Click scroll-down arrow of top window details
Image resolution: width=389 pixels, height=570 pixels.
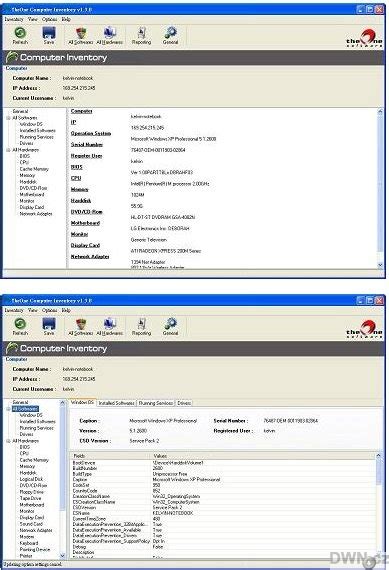point(380,265)
